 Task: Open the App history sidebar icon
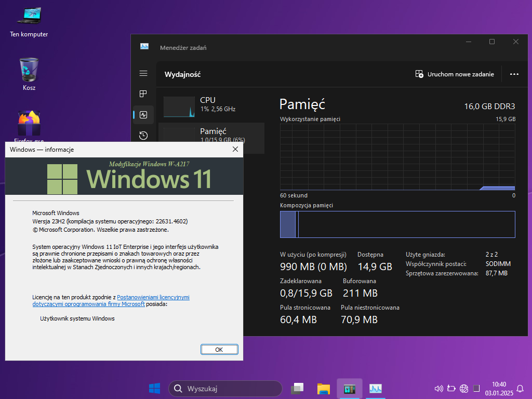coord(143,135)
